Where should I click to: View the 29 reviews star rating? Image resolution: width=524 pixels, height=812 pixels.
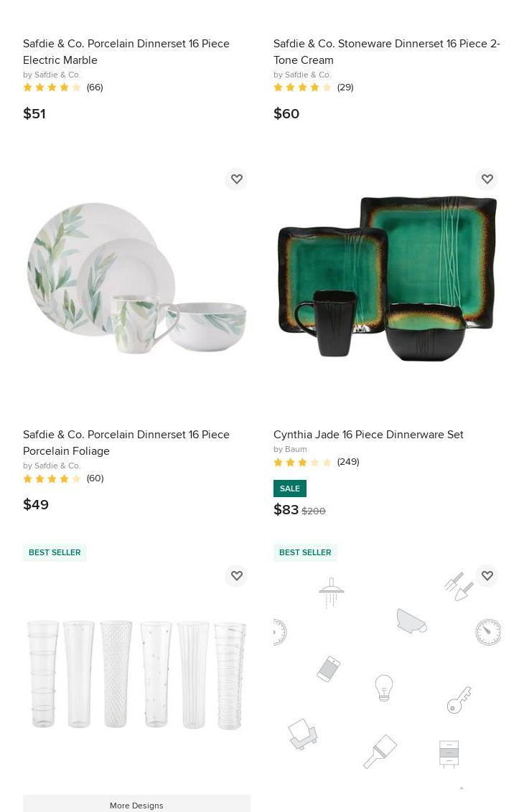(314, 87)
